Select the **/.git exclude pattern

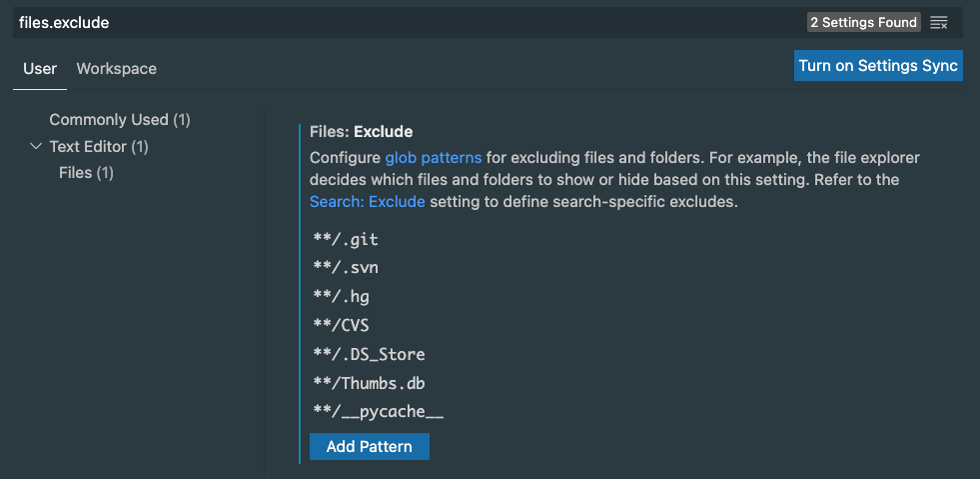pyautogui.click(x=346, y=240)
